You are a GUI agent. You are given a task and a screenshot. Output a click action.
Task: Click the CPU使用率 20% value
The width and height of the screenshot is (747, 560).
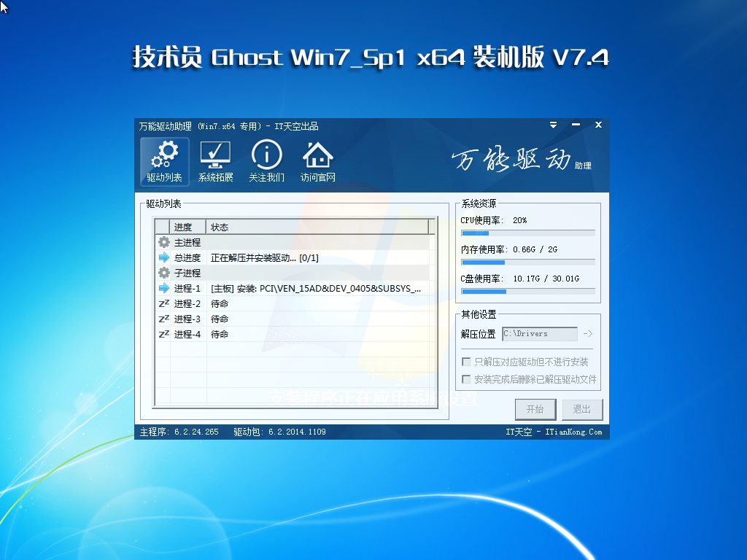(x=519, y=220)
